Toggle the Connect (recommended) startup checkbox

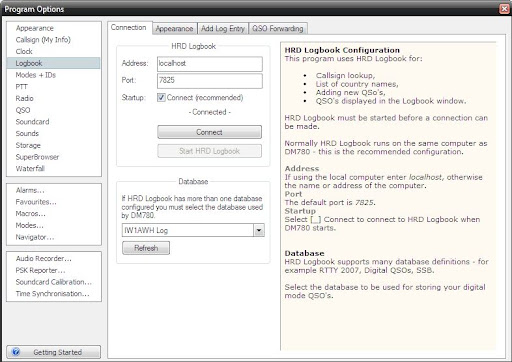pyautogui.click(x=161, y=97)
